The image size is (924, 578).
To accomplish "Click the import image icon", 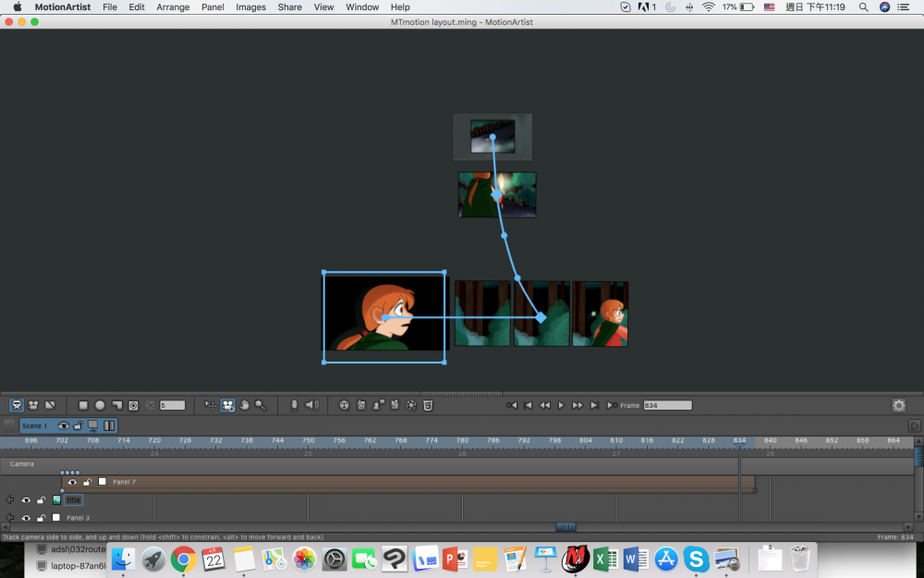I will 361,405.
